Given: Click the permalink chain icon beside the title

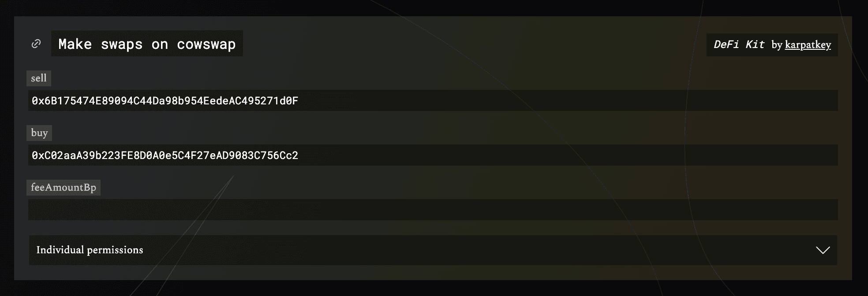Looking at the screenshot, I should 36,44.
